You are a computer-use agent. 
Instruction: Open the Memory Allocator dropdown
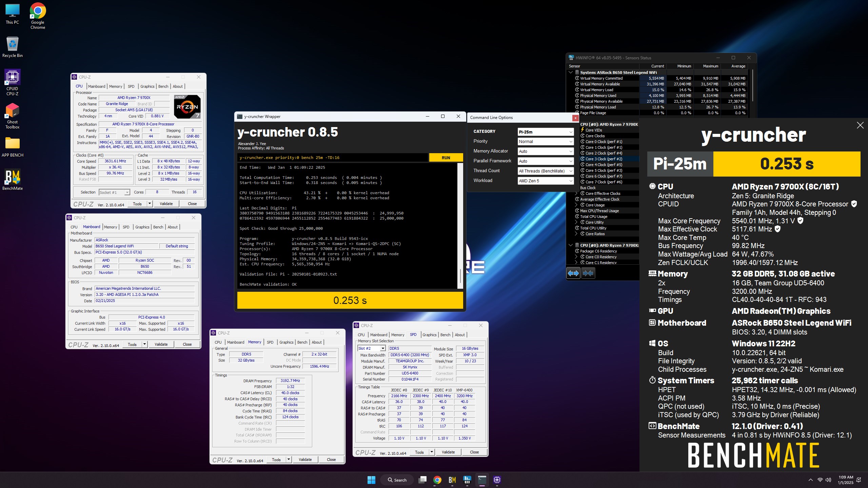click(x=546, y=151)
